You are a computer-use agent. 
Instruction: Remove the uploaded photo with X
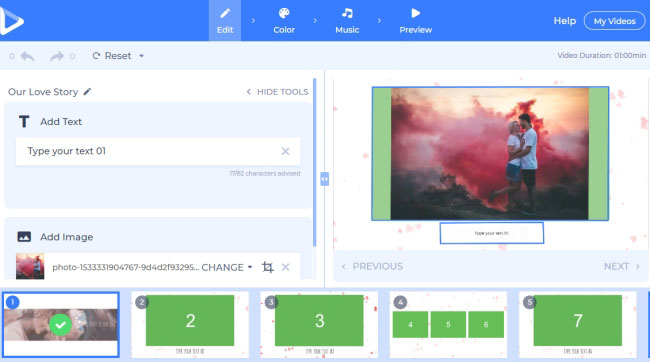pos(285,267)
